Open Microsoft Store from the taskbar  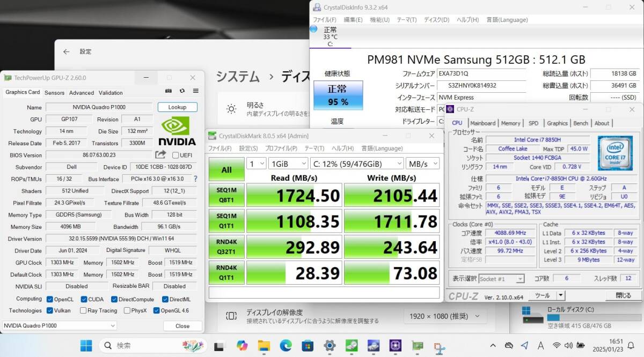(308, 345)
